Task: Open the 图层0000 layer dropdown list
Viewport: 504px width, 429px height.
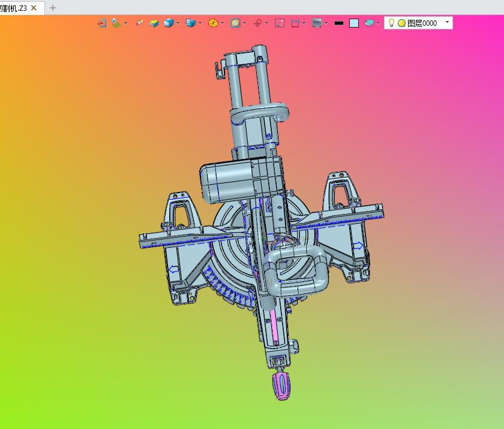Action: [447, 22]
